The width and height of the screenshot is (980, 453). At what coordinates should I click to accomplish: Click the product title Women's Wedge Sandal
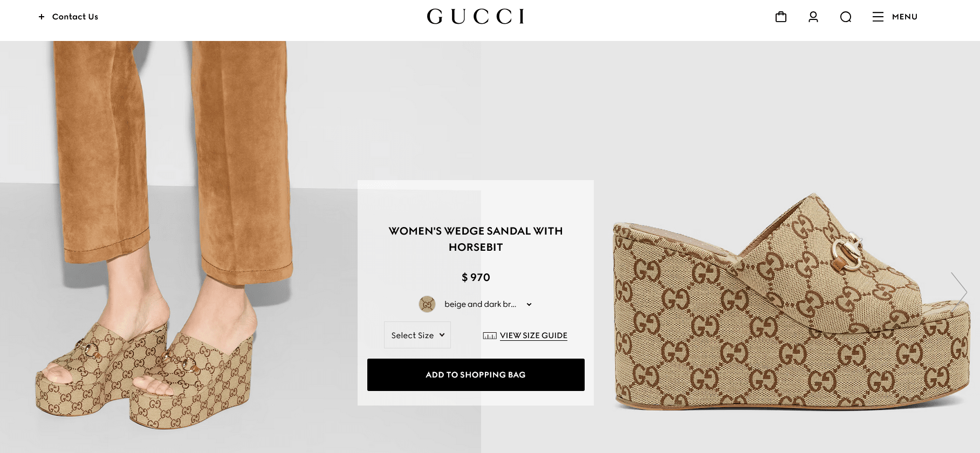click(x=476, y=239)
